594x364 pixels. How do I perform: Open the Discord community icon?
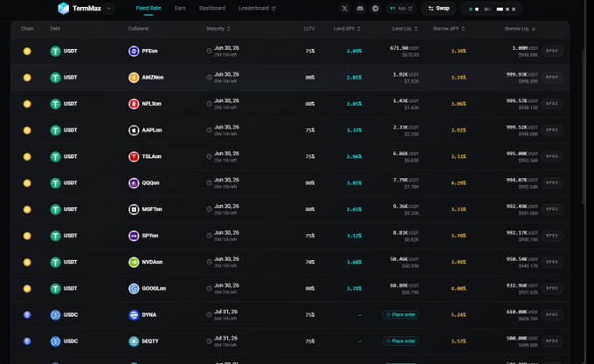coord(360,9)
